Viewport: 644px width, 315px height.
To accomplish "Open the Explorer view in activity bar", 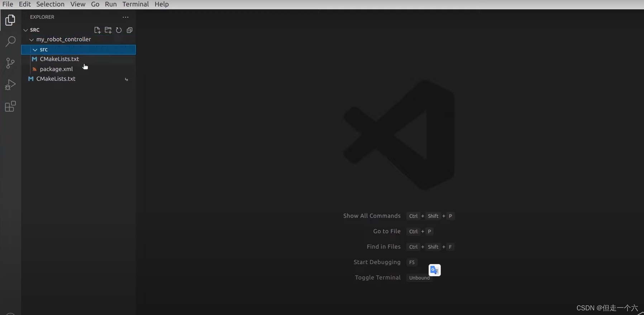I will click(x=10, y=20).
